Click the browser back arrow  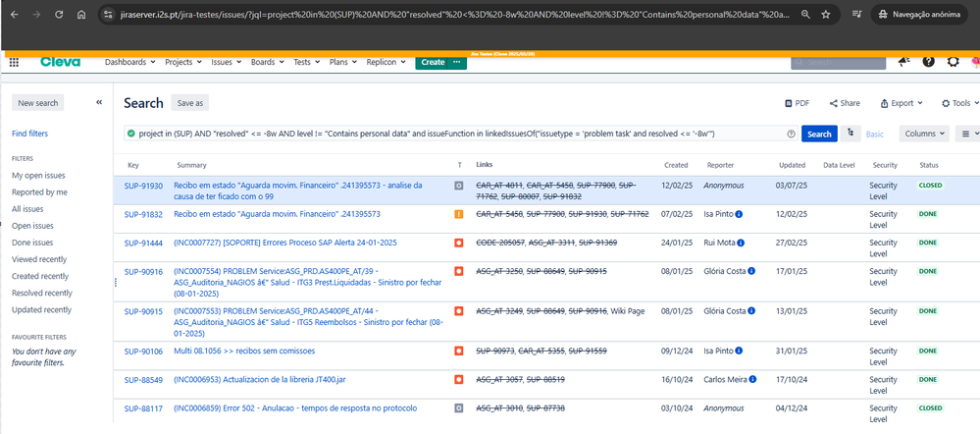tap(15, 14)
